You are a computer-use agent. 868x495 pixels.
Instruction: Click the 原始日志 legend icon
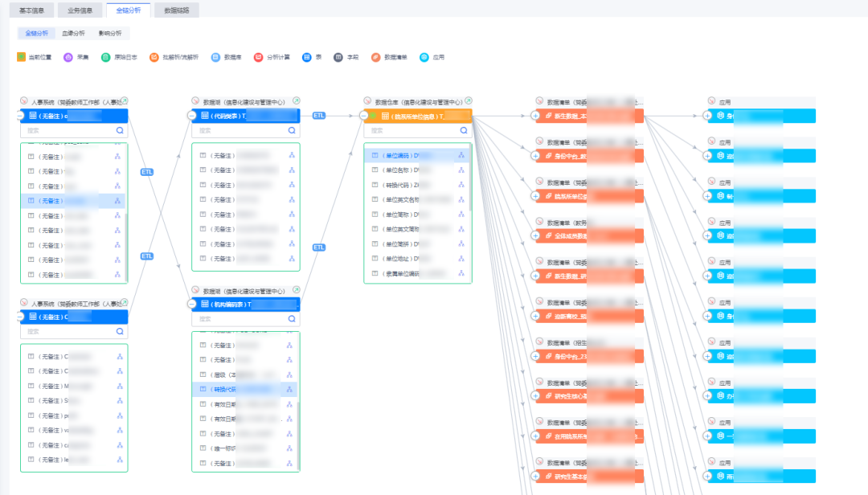tap(106, 58)
